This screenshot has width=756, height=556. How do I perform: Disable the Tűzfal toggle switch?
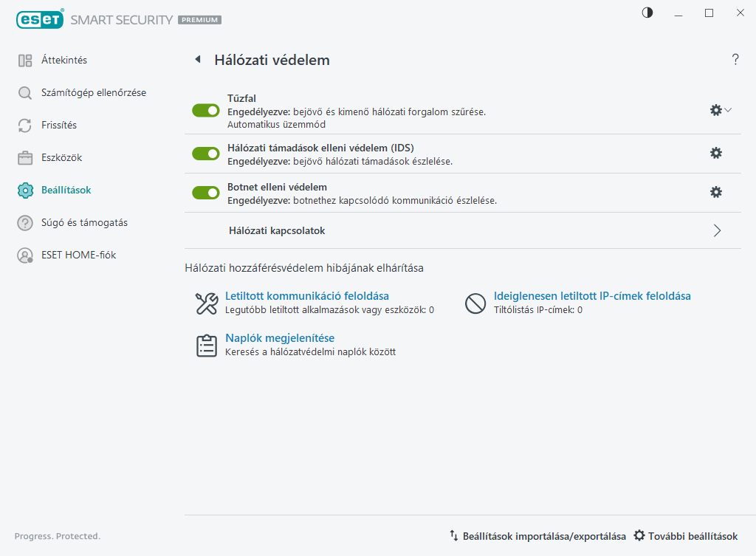206,110
